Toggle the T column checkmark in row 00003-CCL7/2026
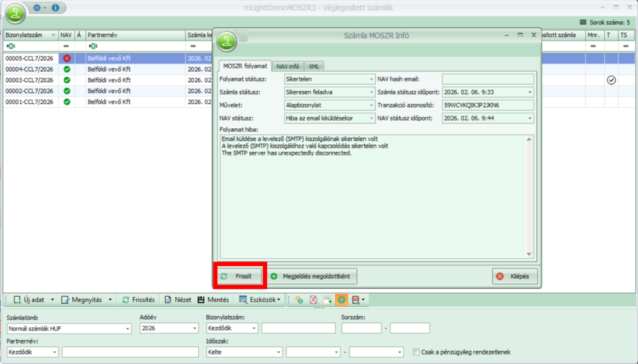 pos(611,80)
